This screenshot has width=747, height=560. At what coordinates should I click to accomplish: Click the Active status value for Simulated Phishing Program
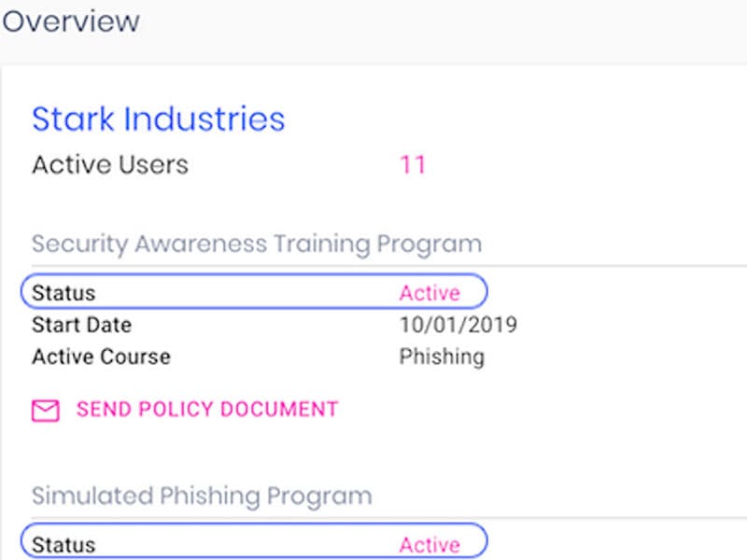pos(430,545)
